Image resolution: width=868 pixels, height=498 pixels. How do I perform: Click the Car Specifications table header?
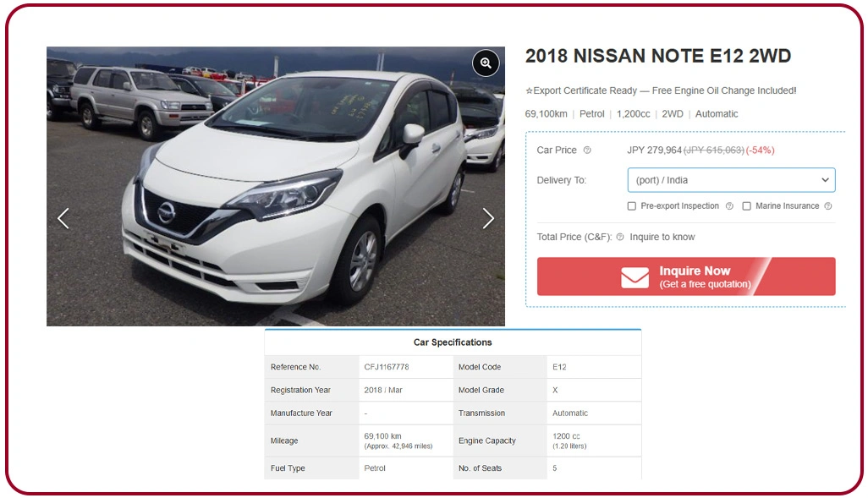[453, 342]
